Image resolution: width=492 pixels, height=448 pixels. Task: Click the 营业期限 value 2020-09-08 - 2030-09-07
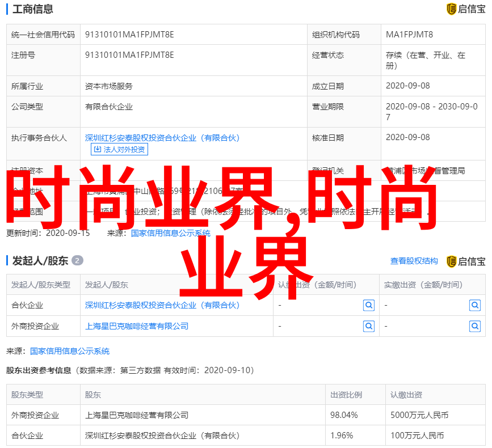click(x=432, y=112)
